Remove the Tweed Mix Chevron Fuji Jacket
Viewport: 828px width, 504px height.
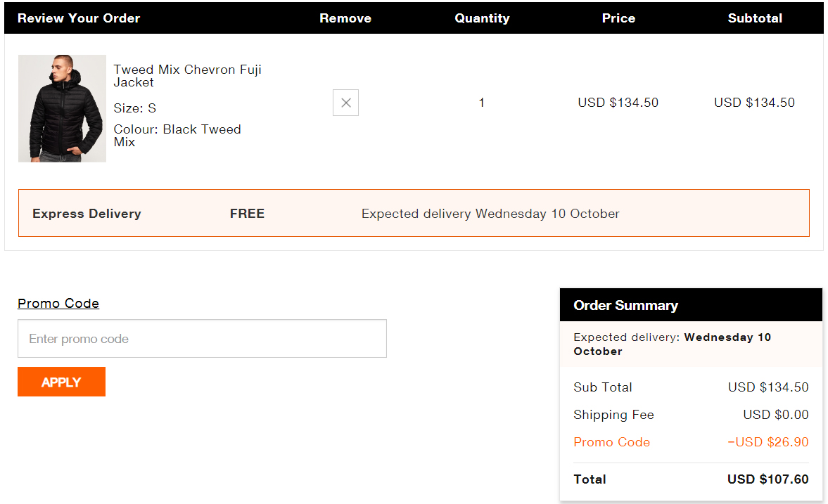pyautogui.click(x=345, y=103)
